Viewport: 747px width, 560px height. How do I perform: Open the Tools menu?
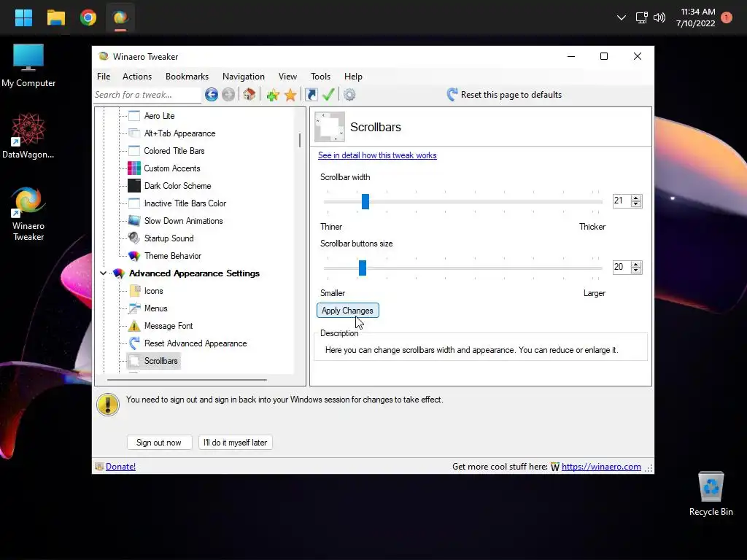click(x=320, y=76)
